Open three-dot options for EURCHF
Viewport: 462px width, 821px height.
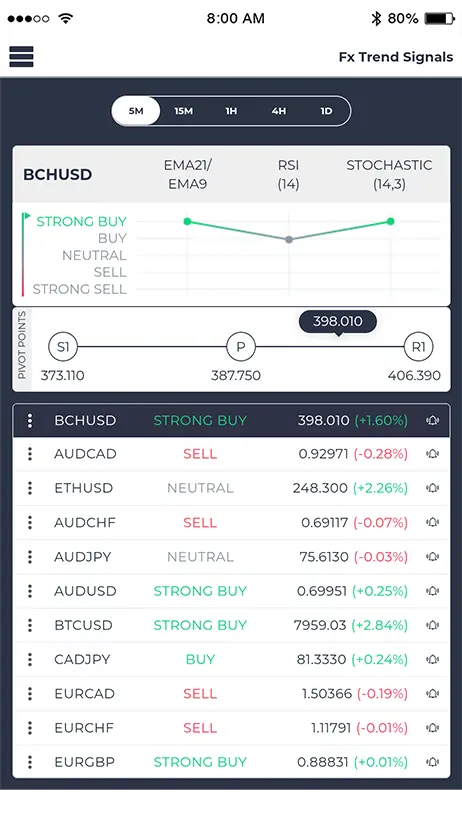tap(30, 728)
